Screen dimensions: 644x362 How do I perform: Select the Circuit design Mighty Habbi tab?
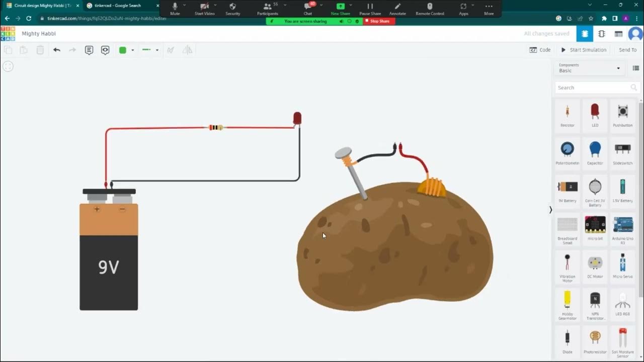coord(41,6)
